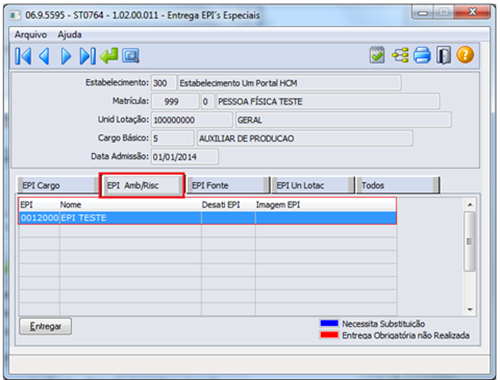Select the EPI Fonte tab
The image size is (500, 380).
click(x=228, y=185)
